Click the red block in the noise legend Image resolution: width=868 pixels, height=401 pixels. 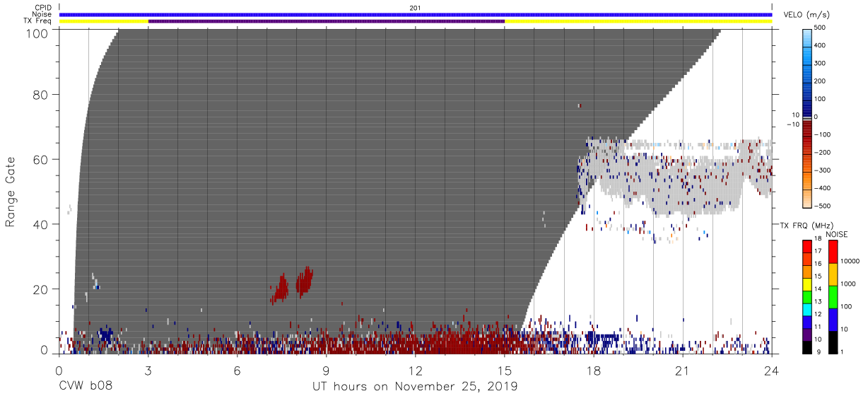[x=833, y=252]
